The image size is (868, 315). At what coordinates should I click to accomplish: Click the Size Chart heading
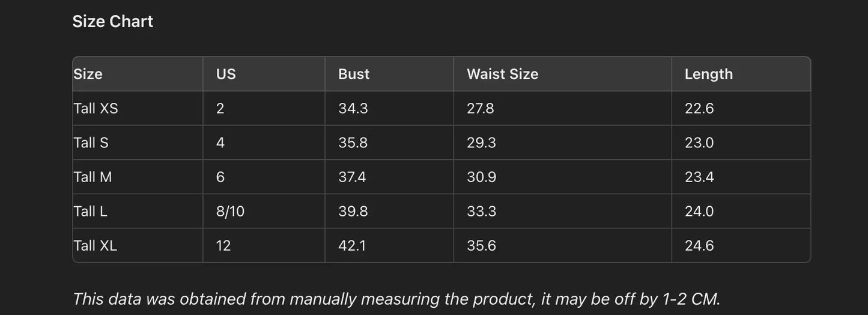tap(112, 22)
